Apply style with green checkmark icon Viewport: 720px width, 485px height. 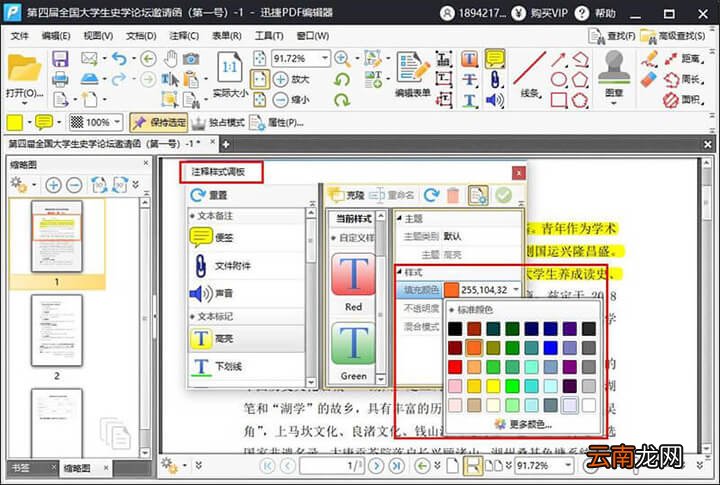pyautogui.click(x=503, y=195)
